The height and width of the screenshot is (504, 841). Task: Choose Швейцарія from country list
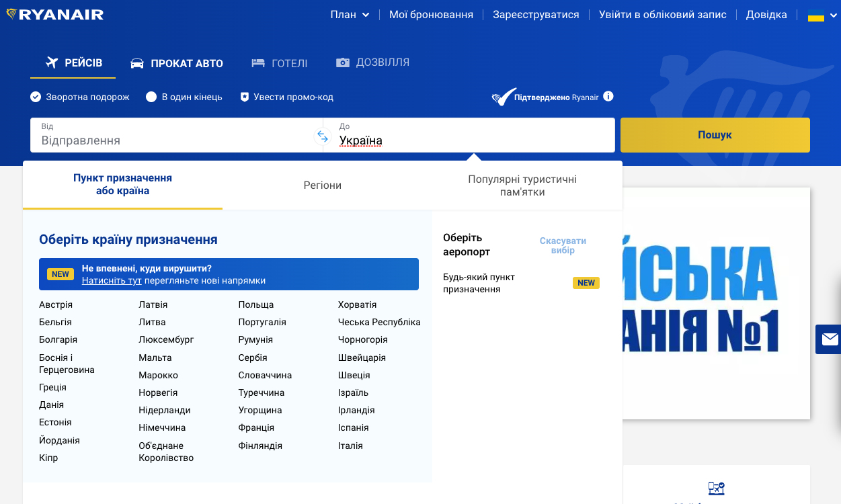tap(362, 358)
